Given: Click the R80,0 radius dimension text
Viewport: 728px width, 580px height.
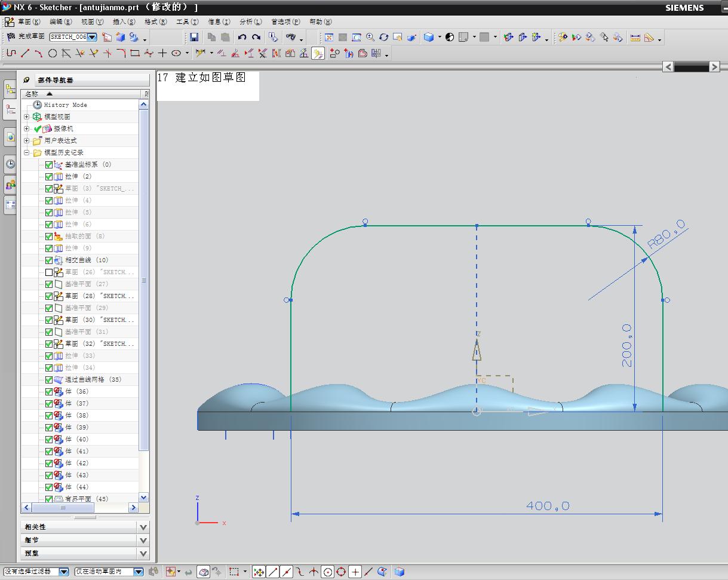Looking at the screenshot, I should (666, 234).
